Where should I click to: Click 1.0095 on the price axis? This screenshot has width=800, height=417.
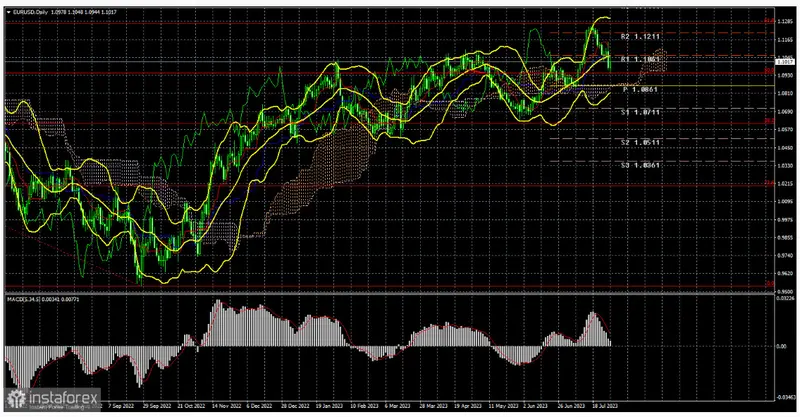pyautogui.click(x=783, y=201)
